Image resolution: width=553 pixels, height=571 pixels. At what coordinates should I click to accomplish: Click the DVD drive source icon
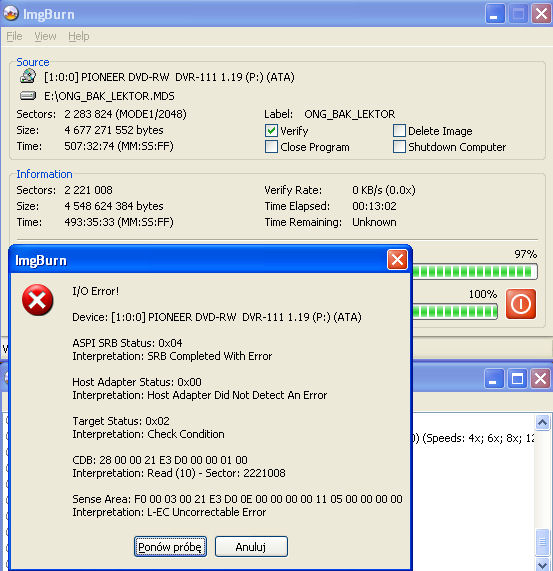[x=28, y=76]
